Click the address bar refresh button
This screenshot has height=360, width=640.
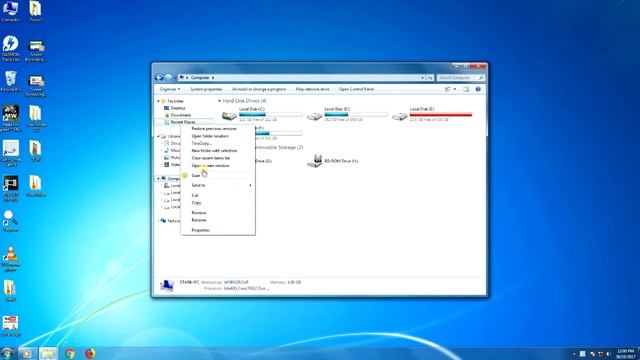430,78
